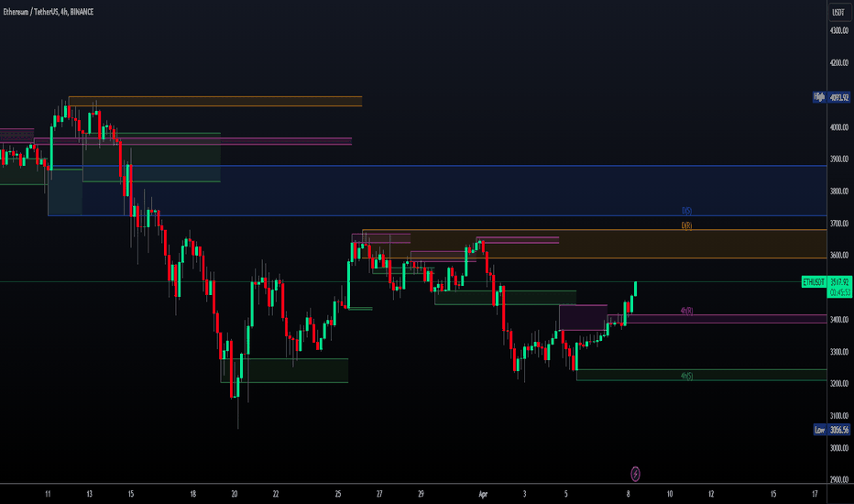
Task: Select the 4h(R) resistance zone label
Action: point(686,311)
